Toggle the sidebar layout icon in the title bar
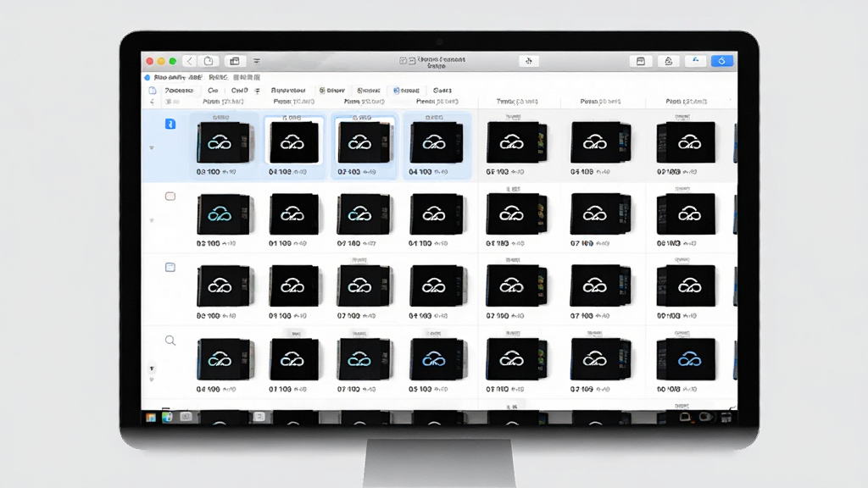The image size is (868, 488). pyautogui.click(x=235, y=61)
